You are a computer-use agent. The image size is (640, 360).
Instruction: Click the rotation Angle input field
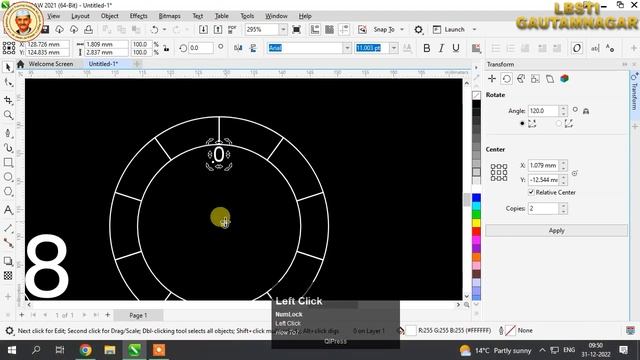tap(543, 111)
